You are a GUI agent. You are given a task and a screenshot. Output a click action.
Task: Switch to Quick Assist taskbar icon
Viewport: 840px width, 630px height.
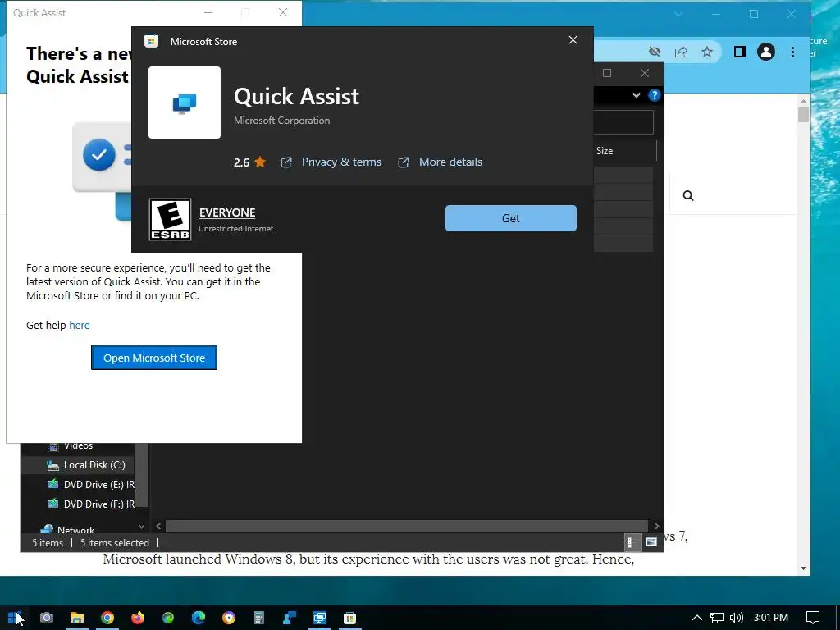(320, 618)
